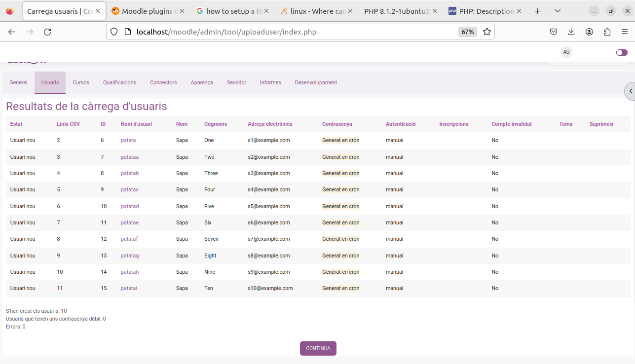Expand the right side block drawer
Screen dimensions: 635x364
(630, 91)
